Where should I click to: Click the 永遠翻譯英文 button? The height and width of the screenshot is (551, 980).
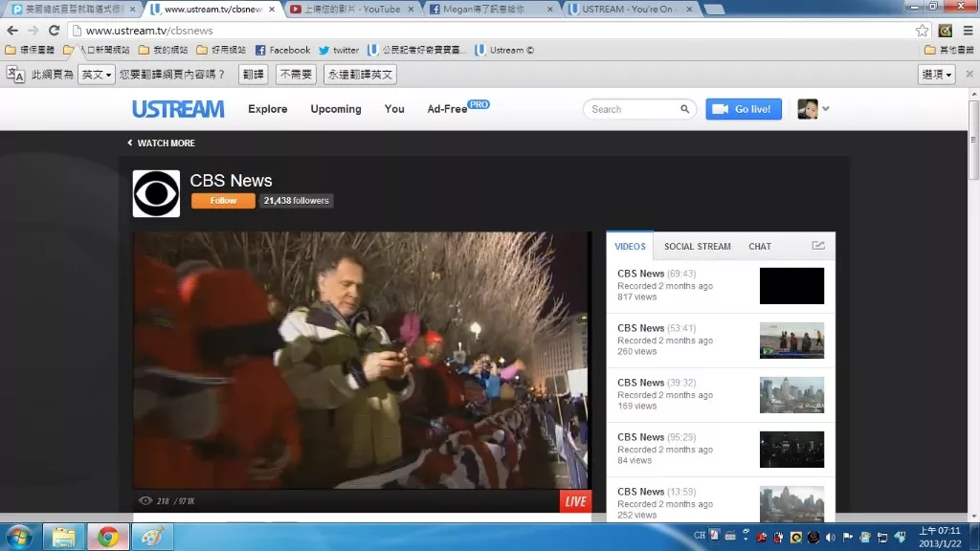(x=360, y=75)
